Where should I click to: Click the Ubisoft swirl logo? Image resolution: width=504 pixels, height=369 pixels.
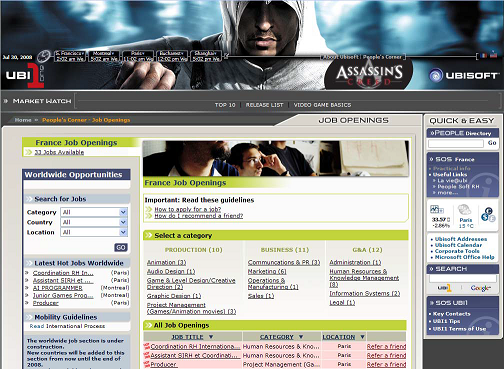[435, 75]
